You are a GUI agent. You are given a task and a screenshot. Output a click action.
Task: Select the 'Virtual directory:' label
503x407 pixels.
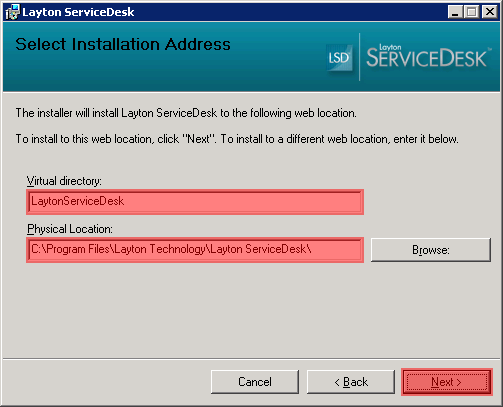[64, 181]
